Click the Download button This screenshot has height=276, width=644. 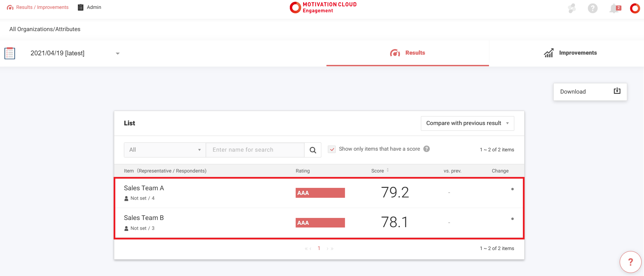point(590,92)
